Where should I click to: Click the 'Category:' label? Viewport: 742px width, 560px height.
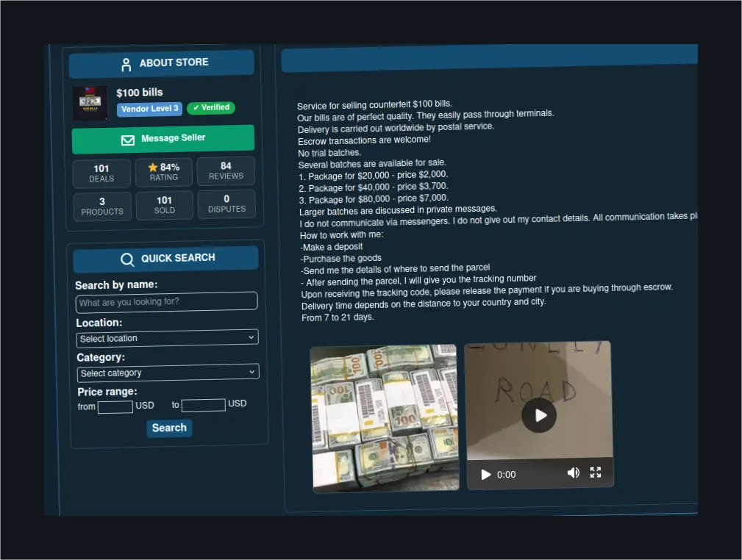[x=101, y=358]
